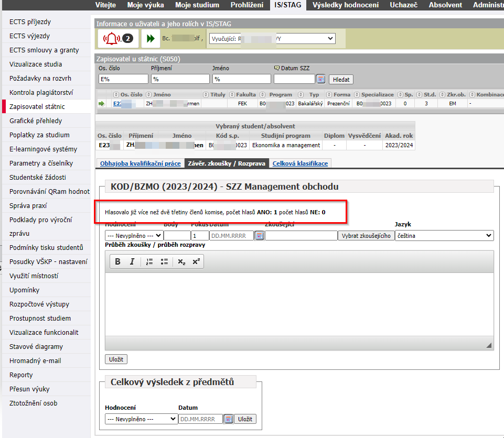Screen dimensions: 504x438
Task: Open student number link E23 in table
Action: coord(117,103)
